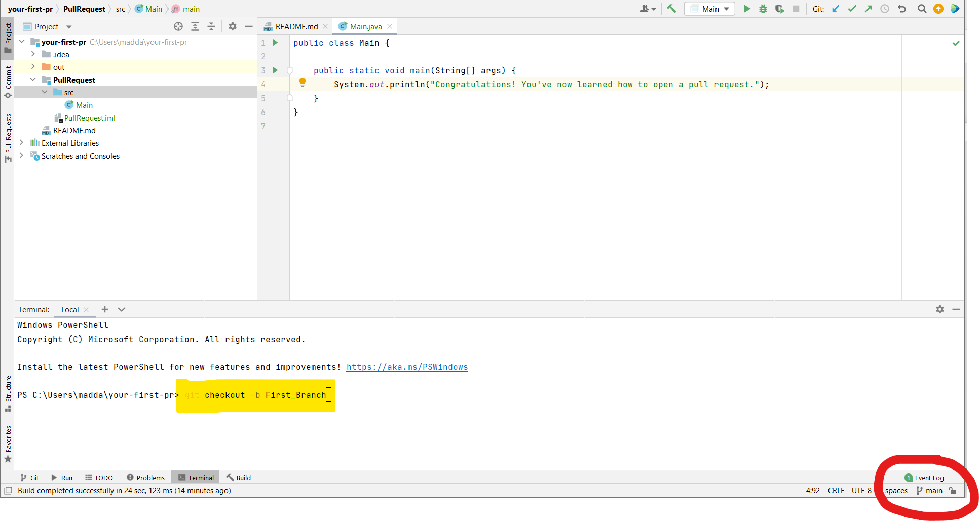The image size is (980, 522).
Task: Run the Main configuration with green play button
Action: 747,9
